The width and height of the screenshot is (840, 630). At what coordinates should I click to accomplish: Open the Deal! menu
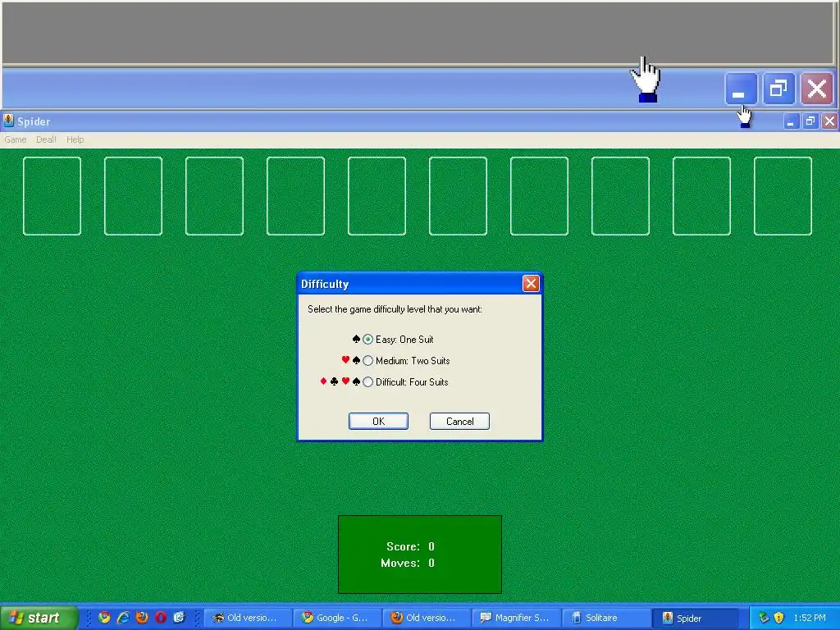click(46, 139)
